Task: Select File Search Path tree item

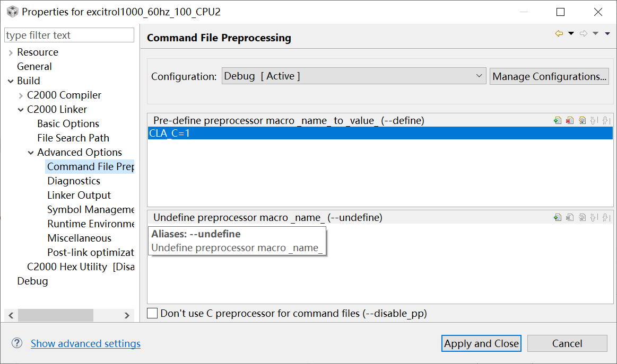Action: tap(73, 138)
